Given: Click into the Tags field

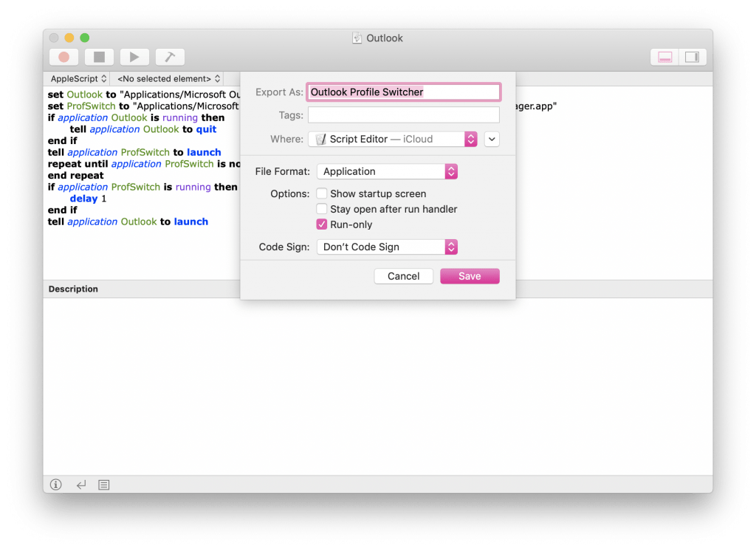Looking at the screenshot, I should click(x=403, y=114).
